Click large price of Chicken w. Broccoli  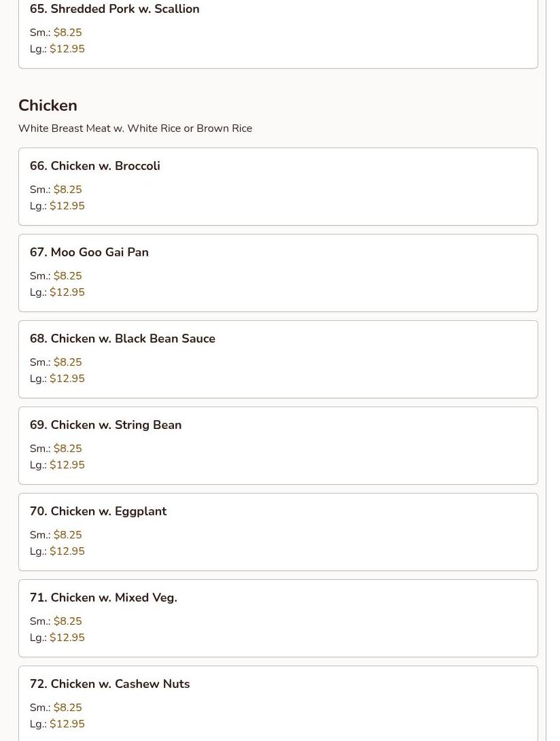[x=67, y=206]
